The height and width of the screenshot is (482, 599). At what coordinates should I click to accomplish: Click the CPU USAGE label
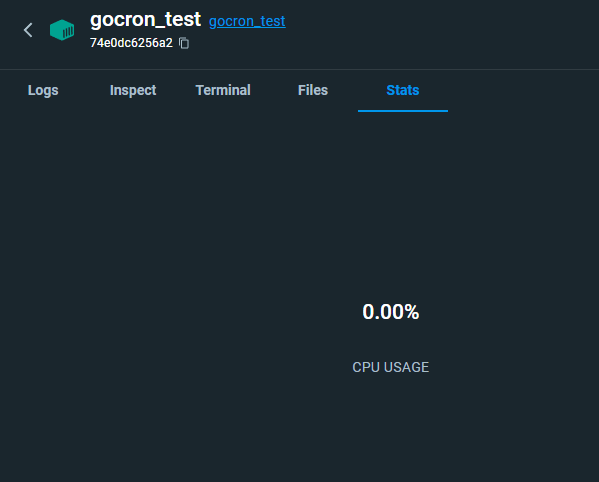pyautogui.click(x=390, y=367)
